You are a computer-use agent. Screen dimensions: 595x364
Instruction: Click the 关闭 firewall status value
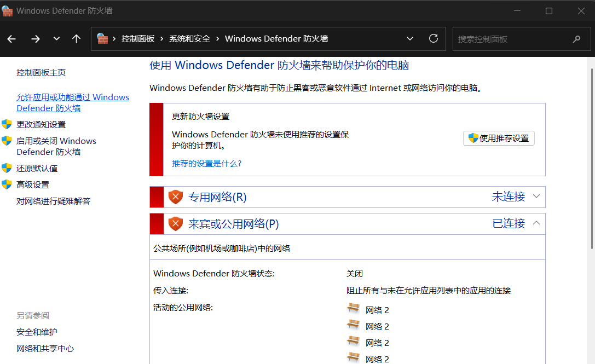pyautogui.click(x=355, y=273)
